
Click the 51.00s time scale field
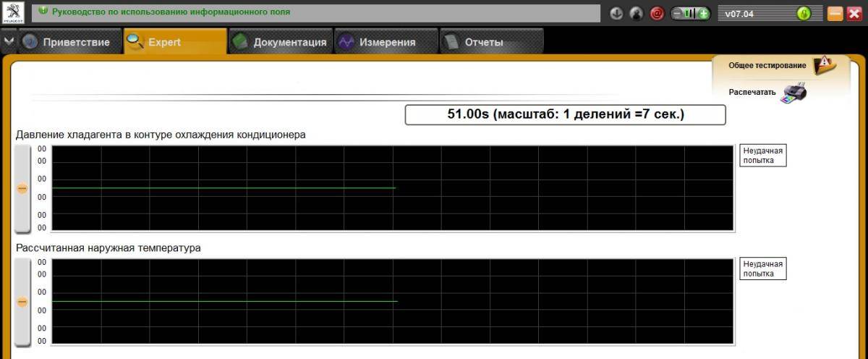565,114
